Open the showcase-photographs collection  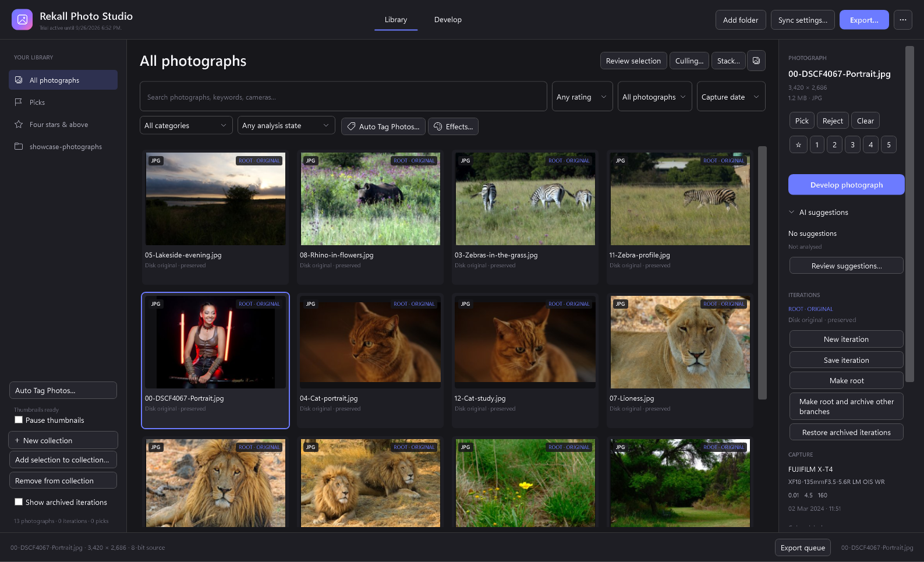(63, 146)
